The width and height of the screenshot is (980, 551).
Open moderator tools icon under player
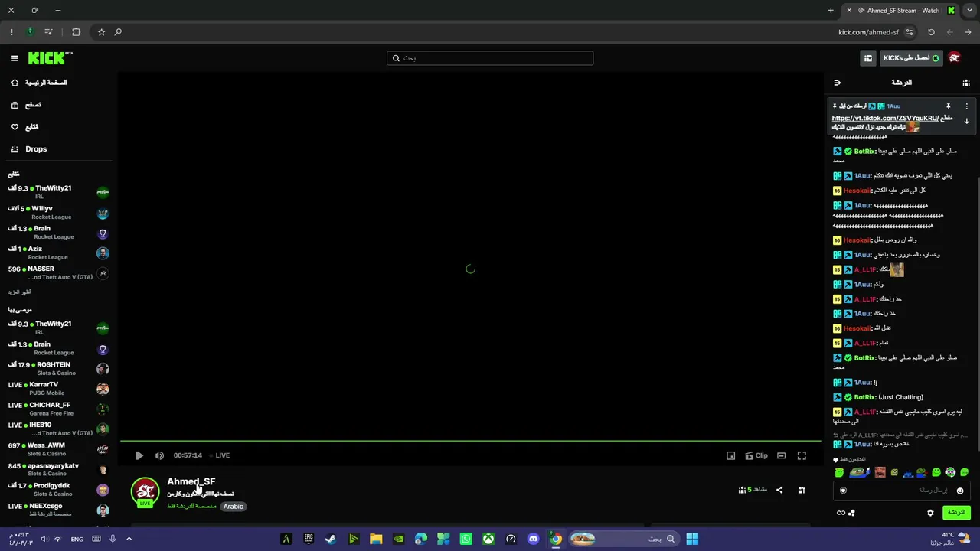(802, 490)
